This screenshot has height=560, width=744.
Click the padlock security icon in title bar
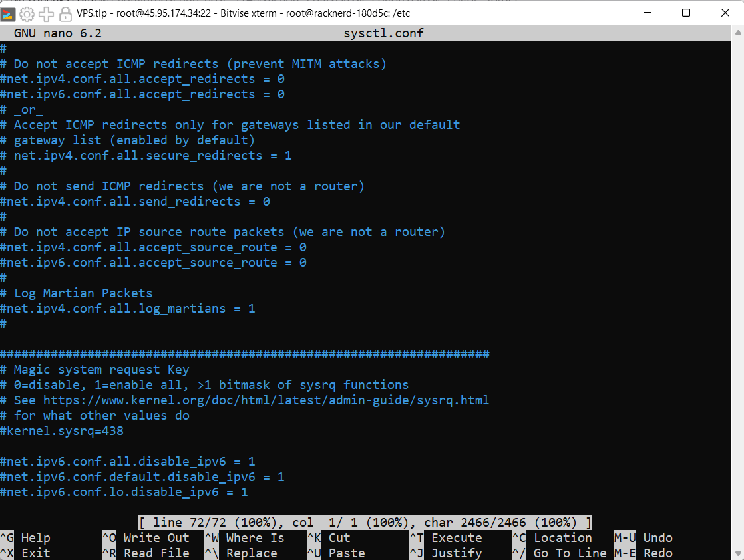65,14
